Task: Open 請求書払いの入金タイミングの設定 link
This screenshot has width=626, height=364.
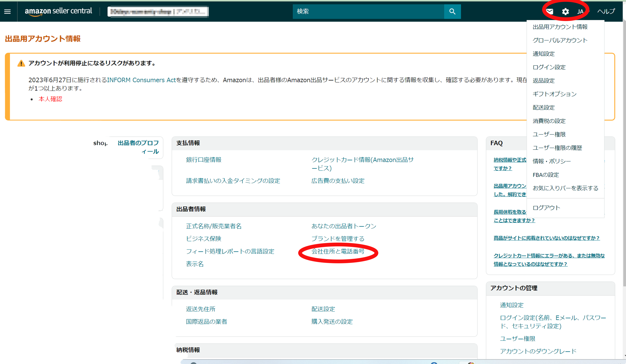Action: coord(233,181)
